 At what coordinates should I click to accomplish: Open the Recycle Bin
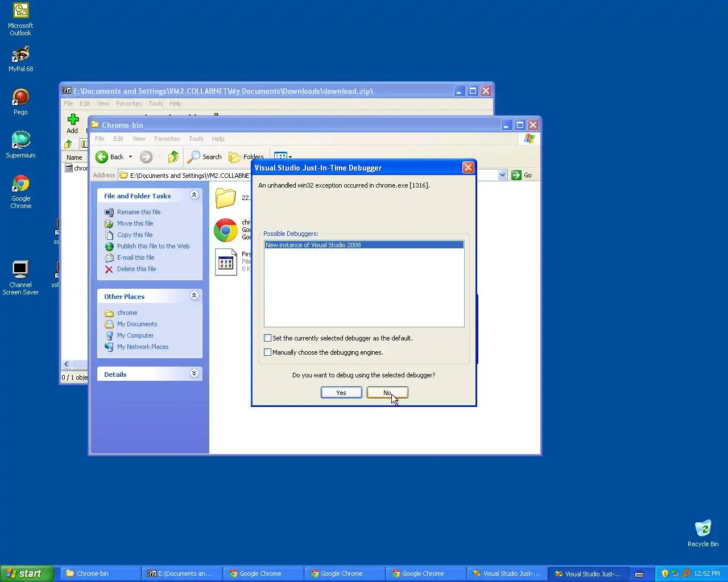[703, 533]
